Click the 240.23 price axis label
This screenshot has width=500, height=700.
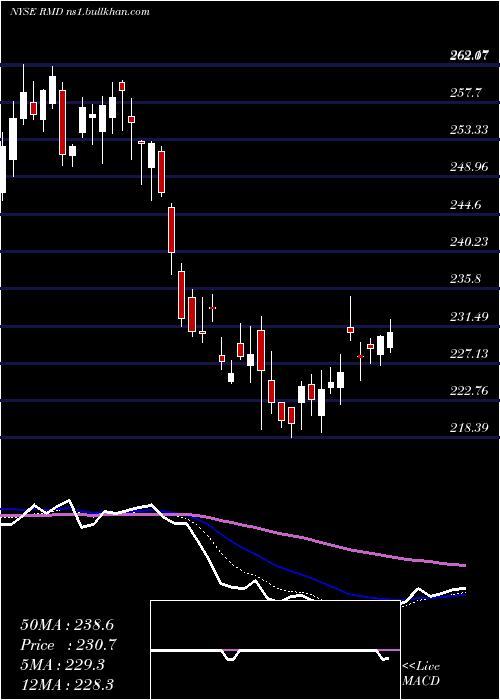point(468,242)
